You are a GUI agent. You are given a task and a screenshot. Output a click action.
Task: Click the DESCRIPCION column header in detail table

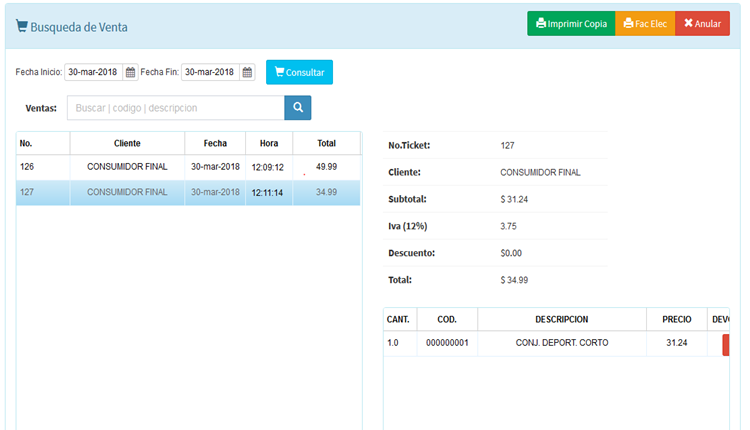561,319
